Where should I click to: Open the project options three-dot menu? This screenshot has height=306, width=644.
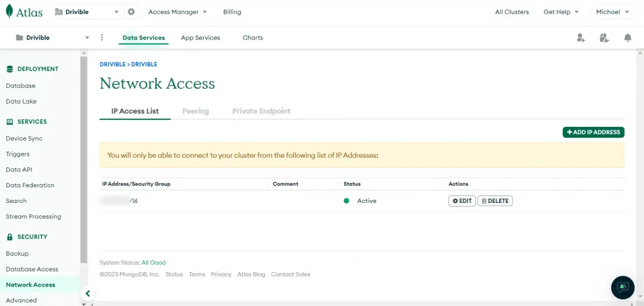(x=102, y=38)
